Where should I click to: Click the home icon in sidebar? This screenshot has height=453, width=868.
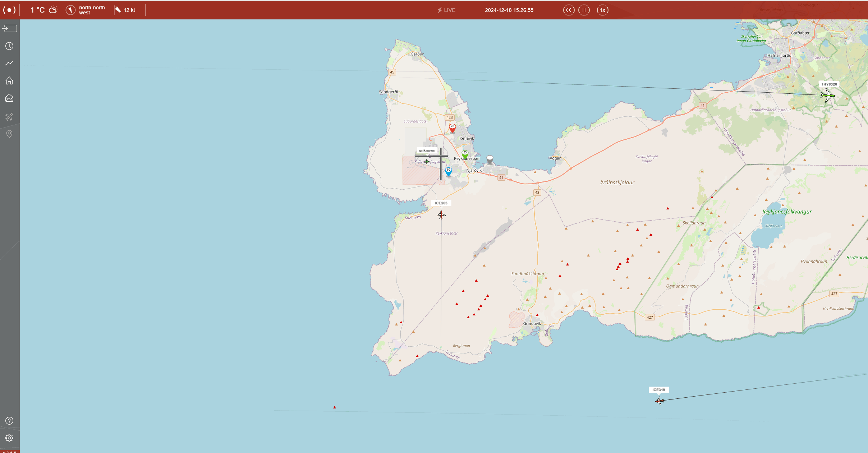point(9,80)
